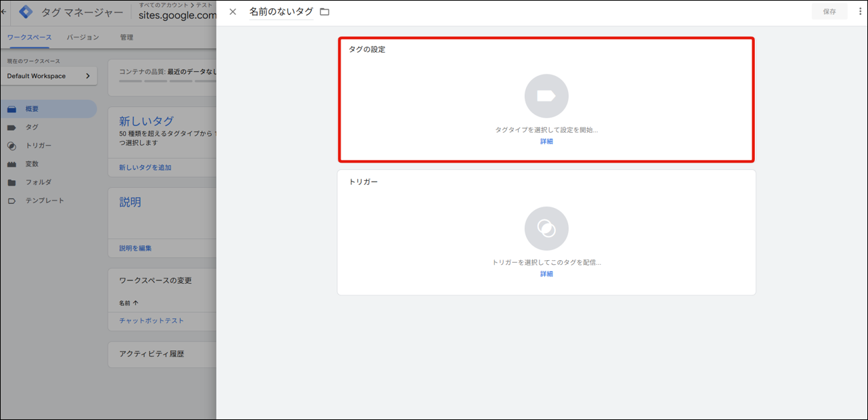Click 詳細 link under タグの設定

click(x=546, y=142)
